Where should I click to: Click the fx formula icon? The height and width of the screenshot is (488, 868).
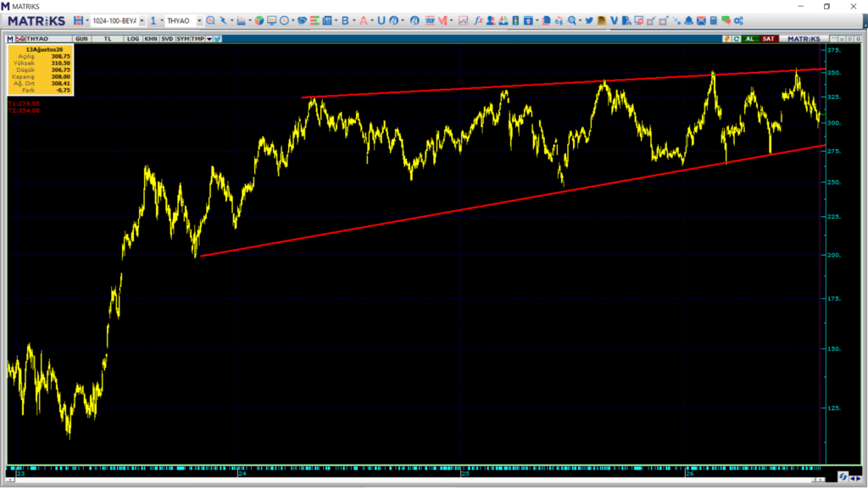[478, 20]
